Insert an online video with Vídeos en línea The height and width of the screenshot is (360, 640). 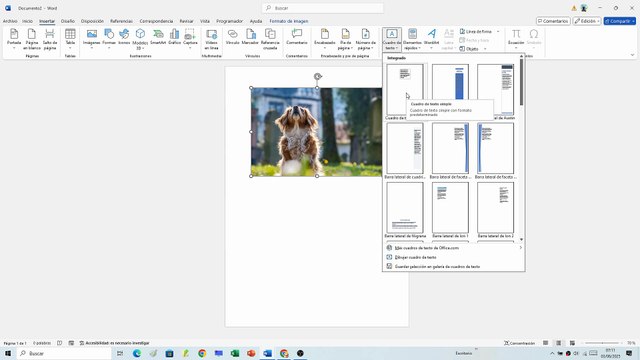211,39
